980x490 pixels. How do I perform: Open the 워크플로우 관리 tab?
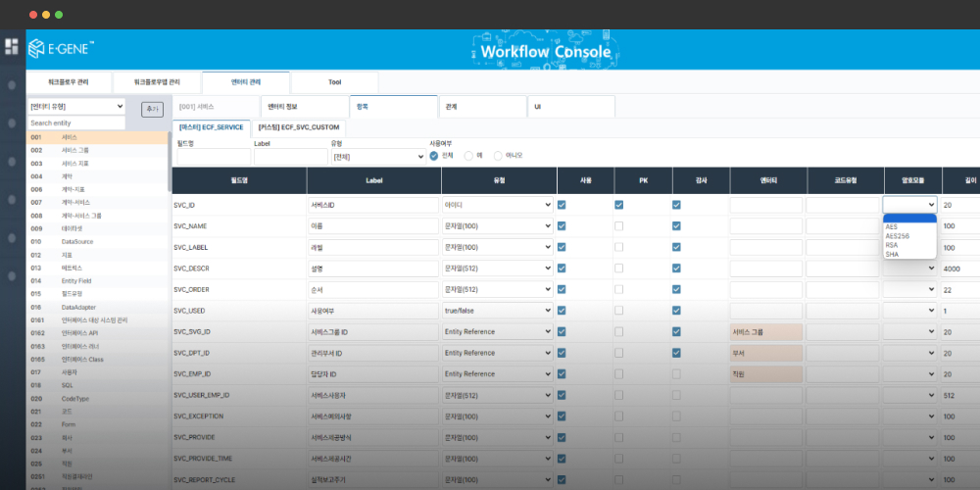pyautogui.click(x=69, y=83)
